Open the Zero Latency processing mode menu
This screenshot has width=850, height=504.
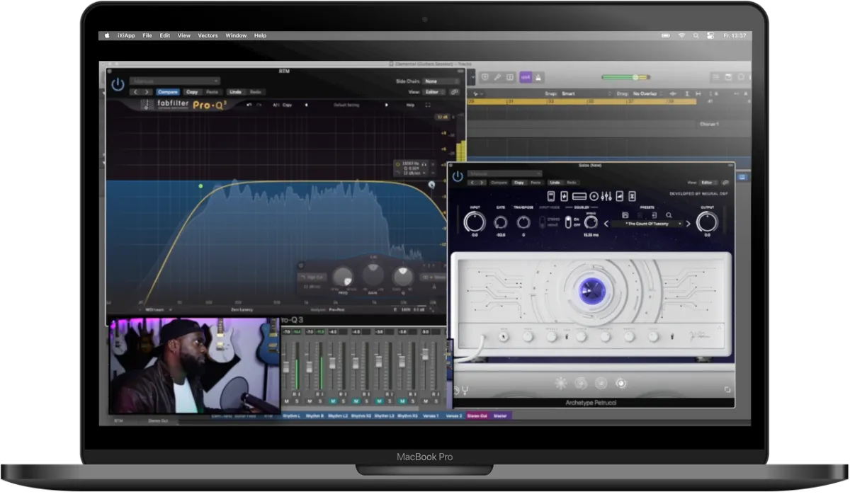click(242, 310)
